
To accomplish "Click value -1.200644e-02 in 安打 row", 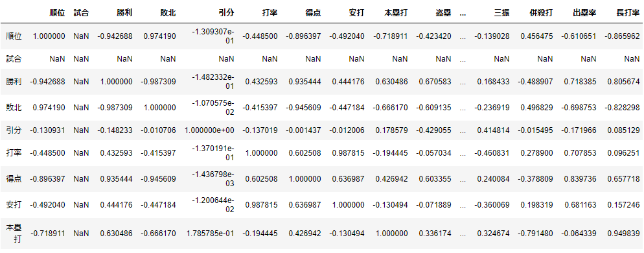I will click(x=213, y=205).
